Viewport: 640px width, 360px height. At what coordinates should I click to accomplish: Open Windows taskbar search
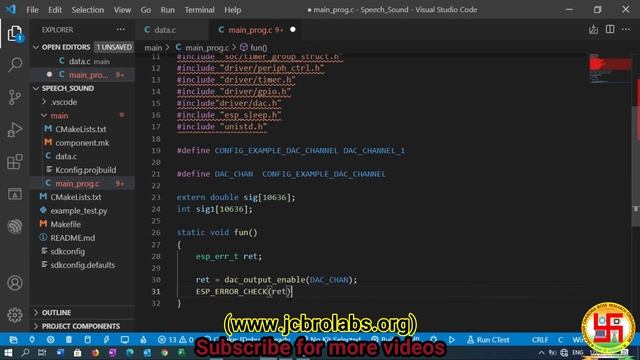click(x=25, y=353)
